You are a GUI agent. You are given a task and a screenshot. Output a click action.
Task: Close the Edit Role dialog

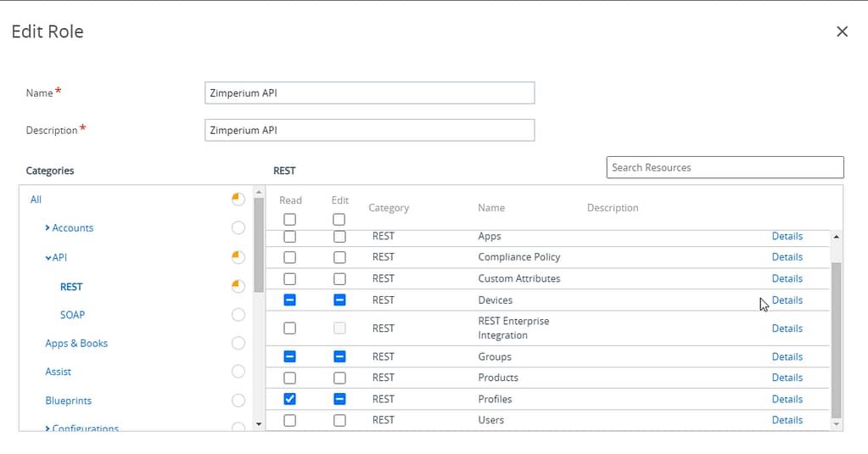click(842, 31)
